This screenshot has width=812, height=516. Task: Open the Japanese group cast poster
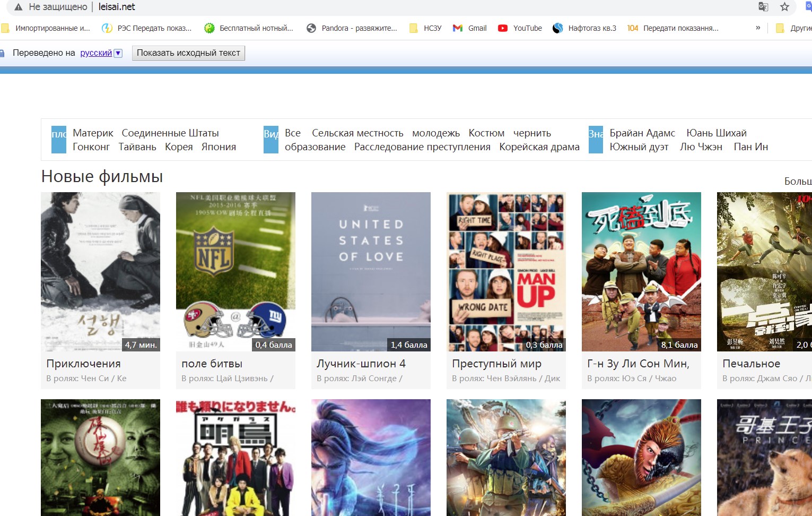(235, 458)
